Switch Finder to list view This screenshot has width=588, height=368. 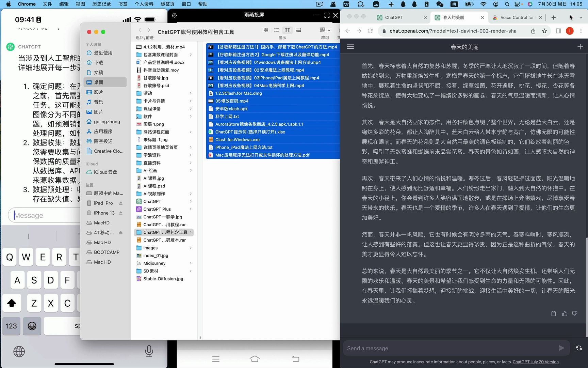tap(277, 30)
